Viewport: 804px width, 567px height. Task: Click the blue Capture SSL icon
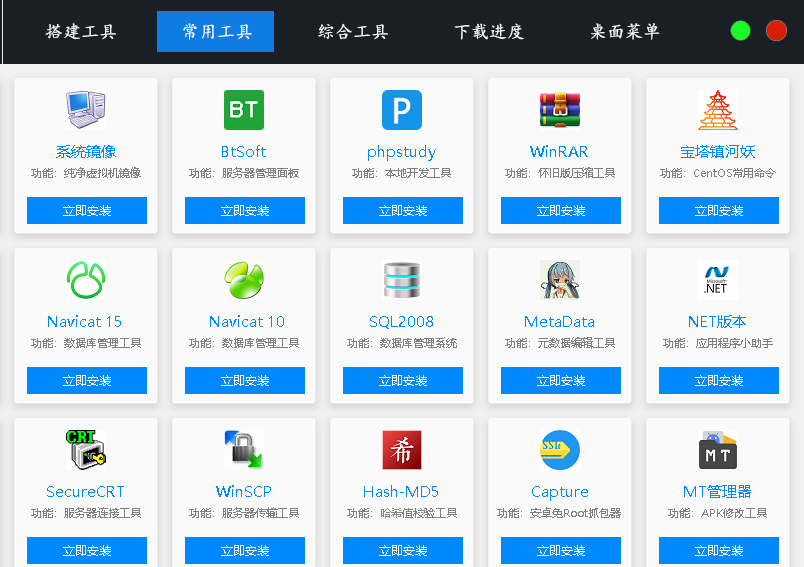560,450
